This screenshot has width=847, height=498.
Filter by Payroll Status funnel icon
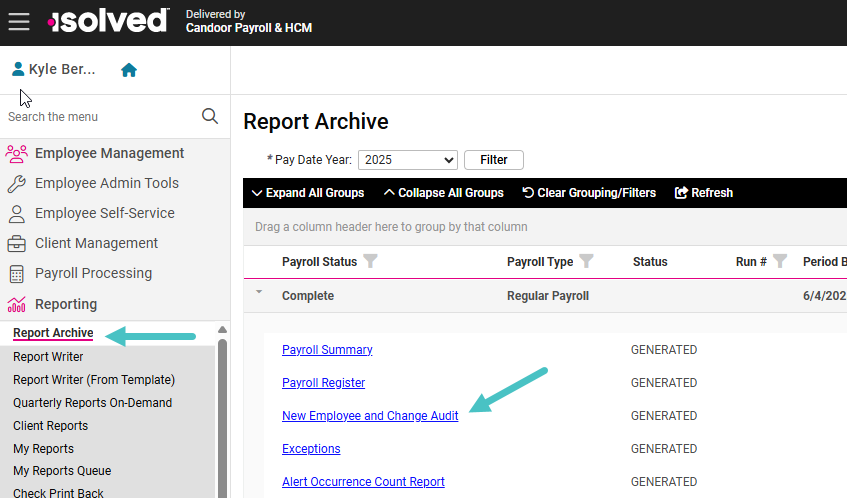(370, 261)
